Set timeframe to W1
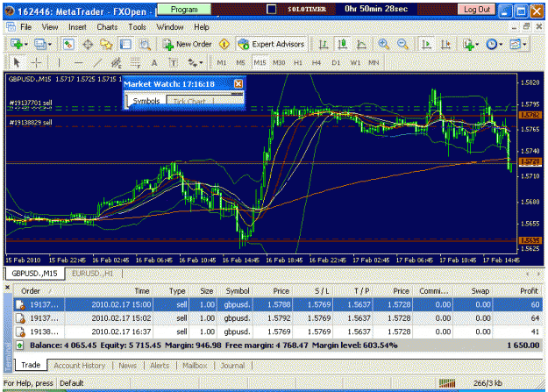 click(x=355, y=63)
